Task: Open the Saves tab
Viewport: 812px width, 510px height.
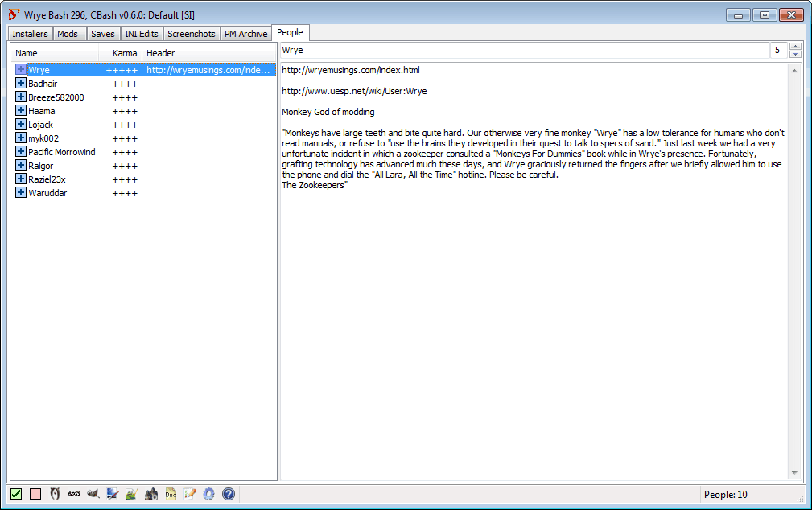Action: [x=102, y=34]
